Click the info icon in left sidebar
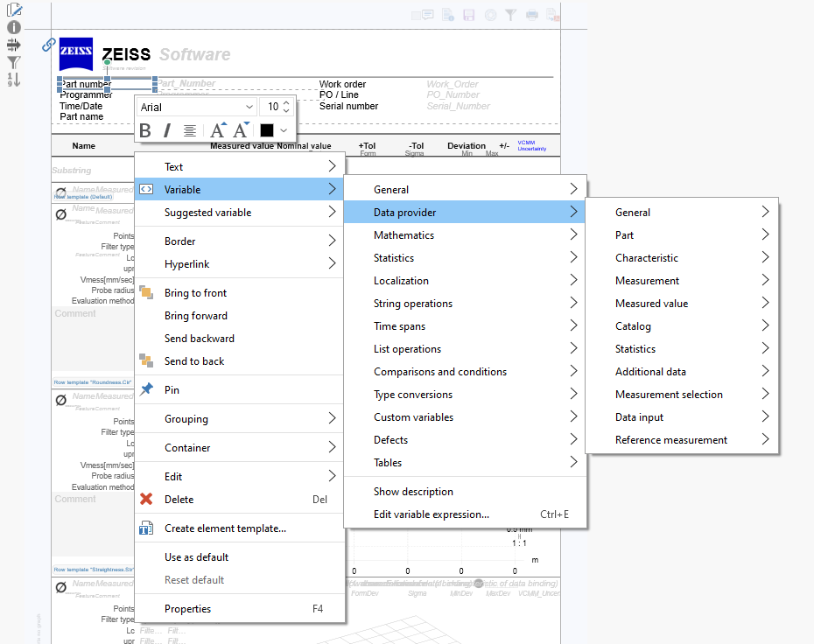Image resolution: width=814 pixels, height=644 pixels. 14,27
